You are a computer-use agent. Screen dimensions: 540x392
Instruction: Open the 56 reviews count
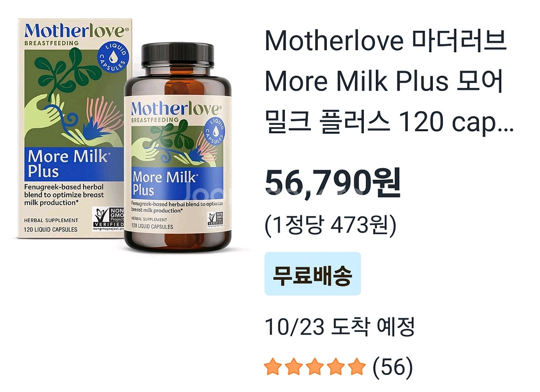coord(393,367)
